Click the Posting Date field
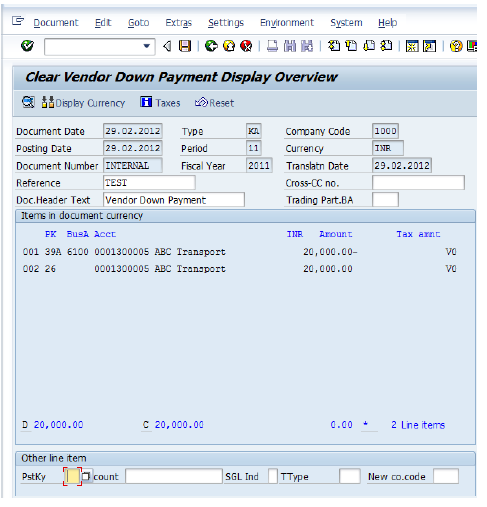Screen dimensions: 487x507 tap(133, 148)
